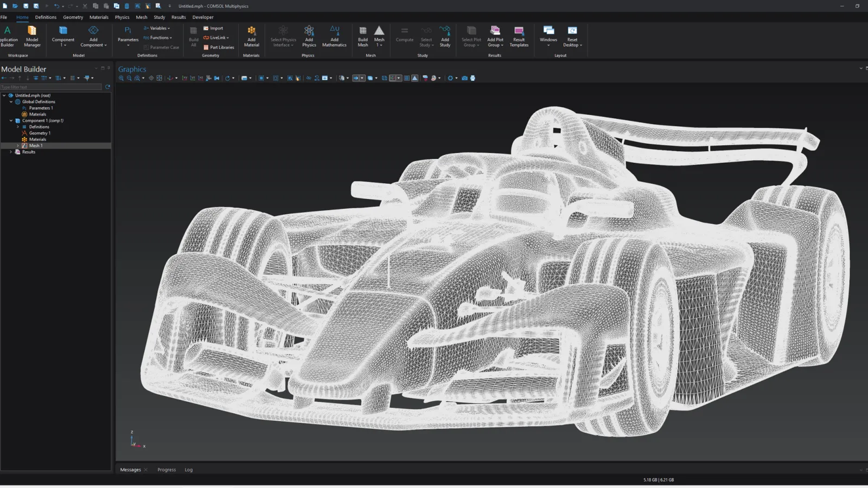The width and height of the screenshot is (868, 488).
Task: Click the Print icon in the Graphics toolbar
Action: [x=473, y=78]
